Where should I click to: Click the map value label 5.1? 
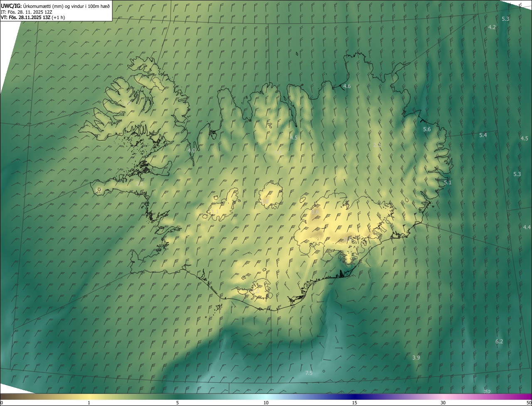tap(448, 183)
